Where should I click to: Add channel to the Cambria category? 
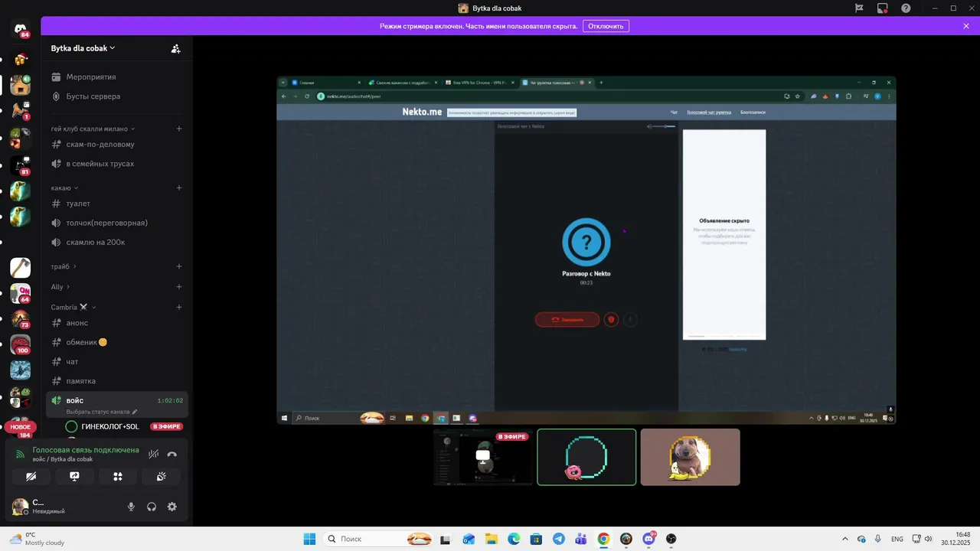pyautogui.click(x=179, y=307)
